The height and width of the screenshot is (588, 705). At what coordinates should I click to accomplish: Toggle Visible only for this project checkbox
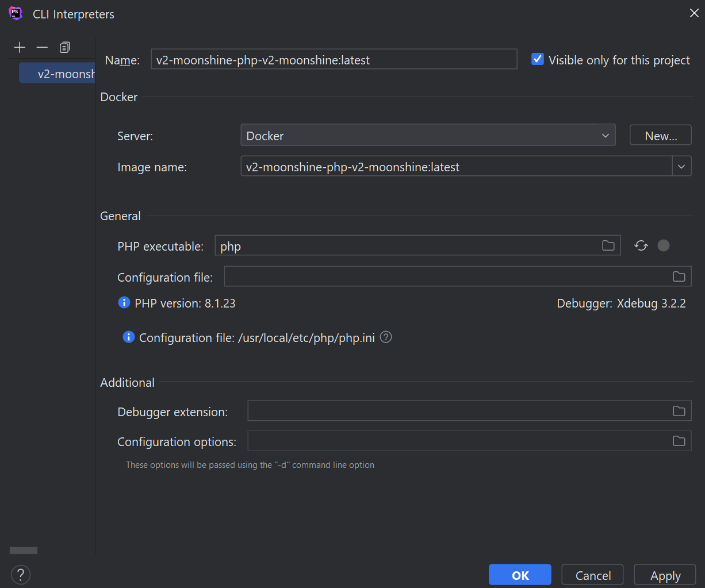[537, 59]
